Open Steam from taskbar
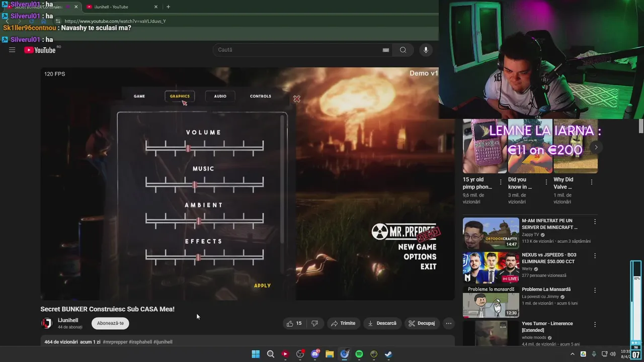 tap(388, 354)
